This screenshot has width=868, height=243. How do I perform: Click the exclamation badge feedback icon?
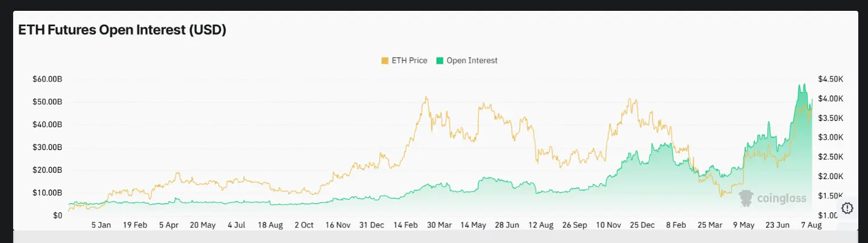point(847,208)
